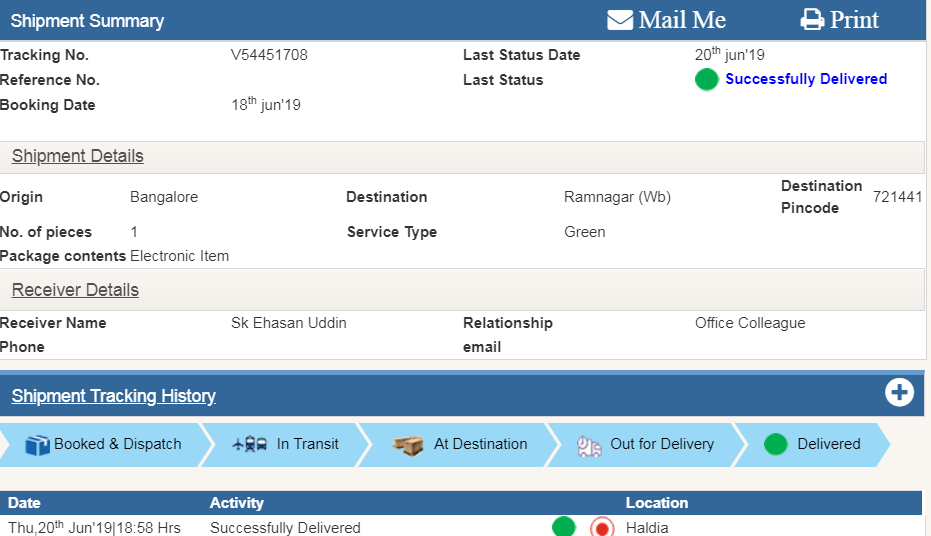Click green status dot in history row

(x=564, y=527)
